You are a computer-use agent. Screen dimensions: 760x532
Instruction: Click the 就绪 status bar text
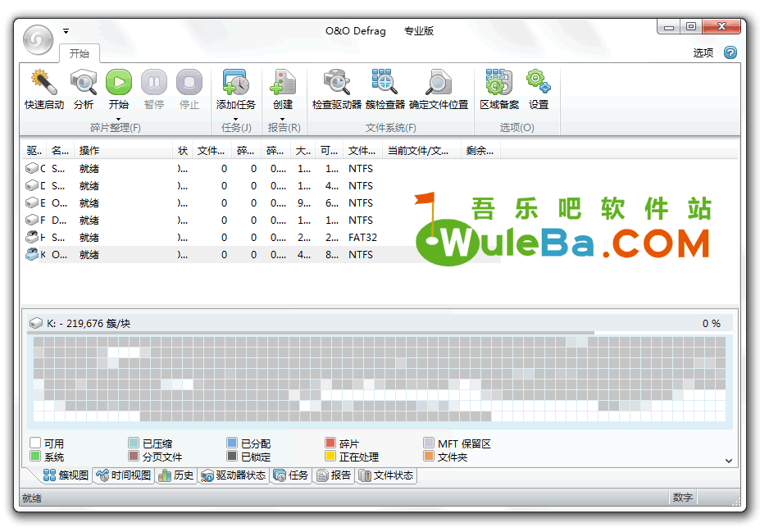[32, 498]
